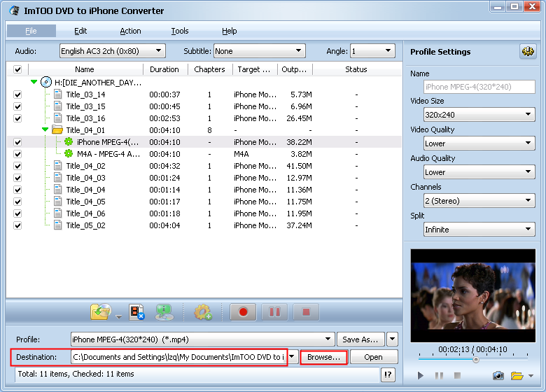This screenshot has height=392, width=546.
Task: Open the File menu
Action: click(x=31, y=31)
